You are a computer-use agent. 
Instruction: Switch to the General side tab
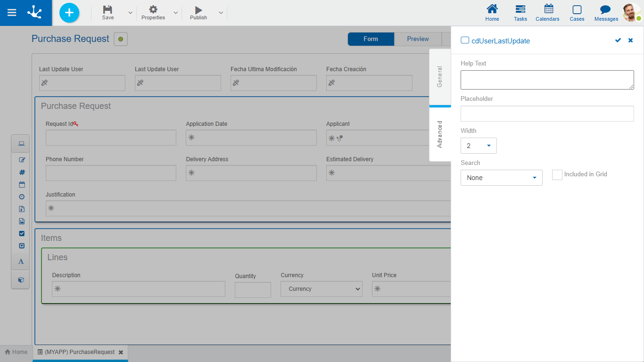click(x=440, y=77)
